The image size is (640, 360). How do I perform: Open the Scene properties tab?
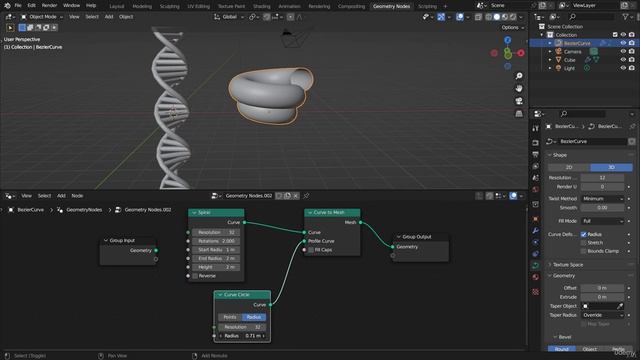click(x=536, y=178)
